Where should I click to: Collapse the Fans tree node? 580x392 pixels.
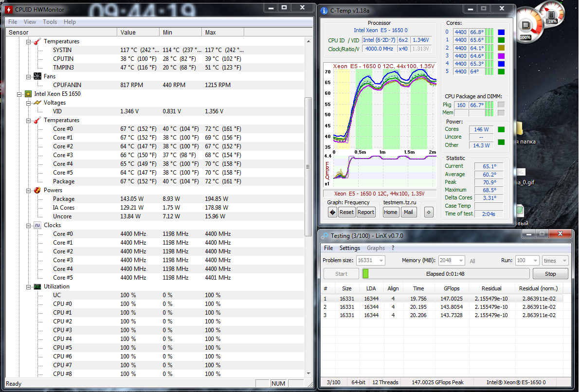[29, 76]
